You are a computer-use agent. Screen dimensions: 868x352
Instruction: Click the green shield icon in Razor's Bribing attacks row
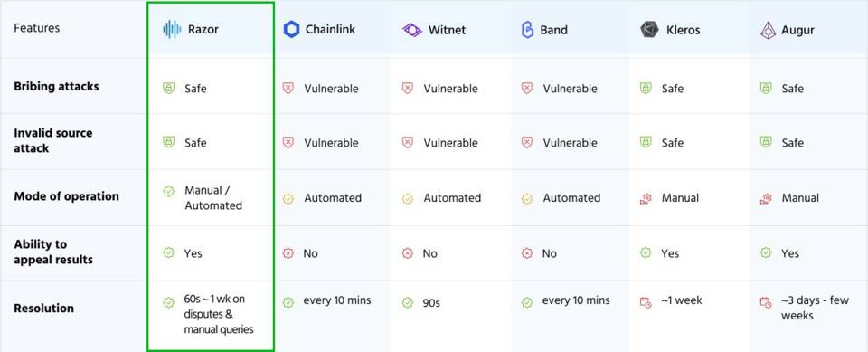click(x=168, y=88)
